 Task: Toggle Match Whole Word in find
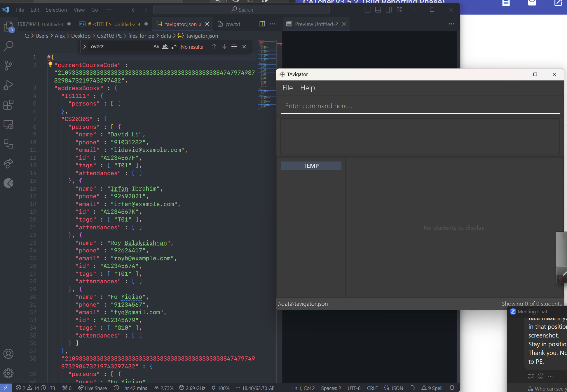tap(165, 47)
